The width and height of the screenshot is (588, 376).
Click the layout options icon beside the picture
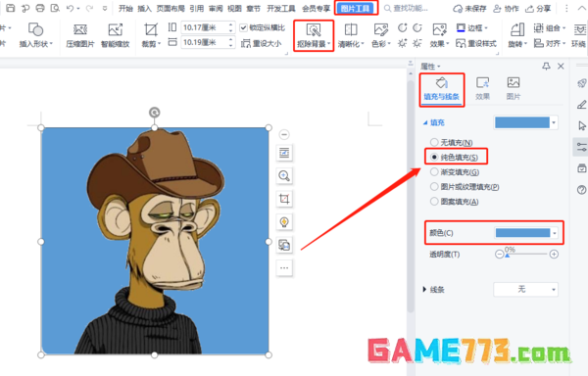284,153
